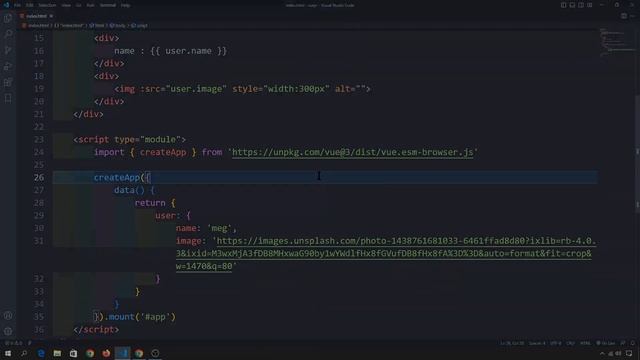Open the Run and Debug view
This screenshot has height=360, width=640.
(8, 66)
